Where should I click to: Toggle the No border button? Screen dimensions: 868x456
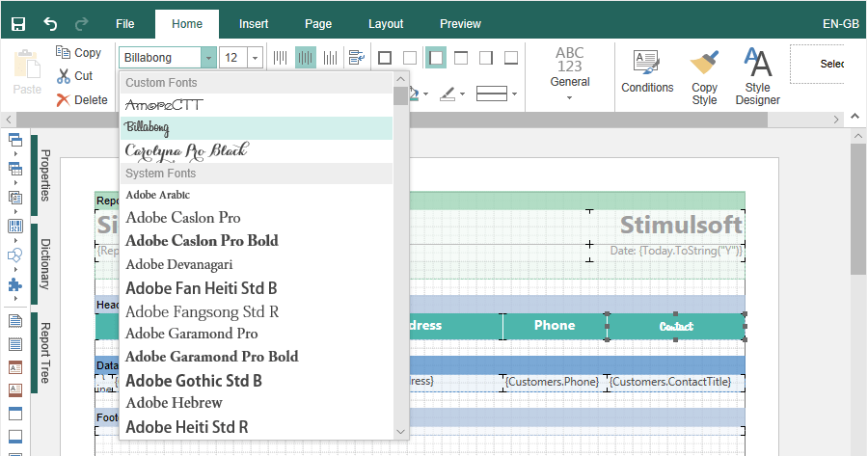pos(410,58)
